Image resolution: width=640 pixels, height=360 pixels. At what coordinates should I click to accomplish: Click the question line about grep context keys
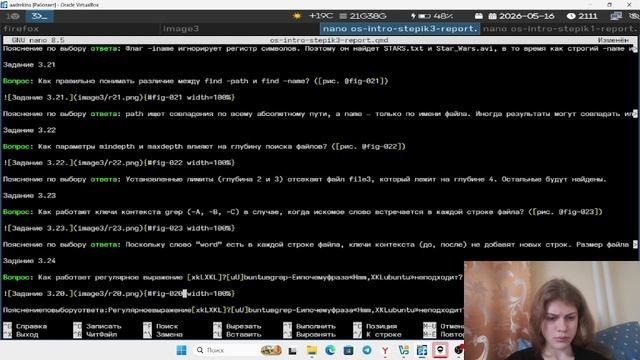click(302, 211)
